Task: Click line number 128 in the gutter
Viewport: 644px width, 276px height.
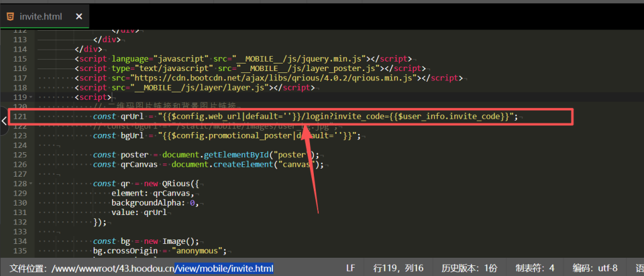Action: click(20, 184)
